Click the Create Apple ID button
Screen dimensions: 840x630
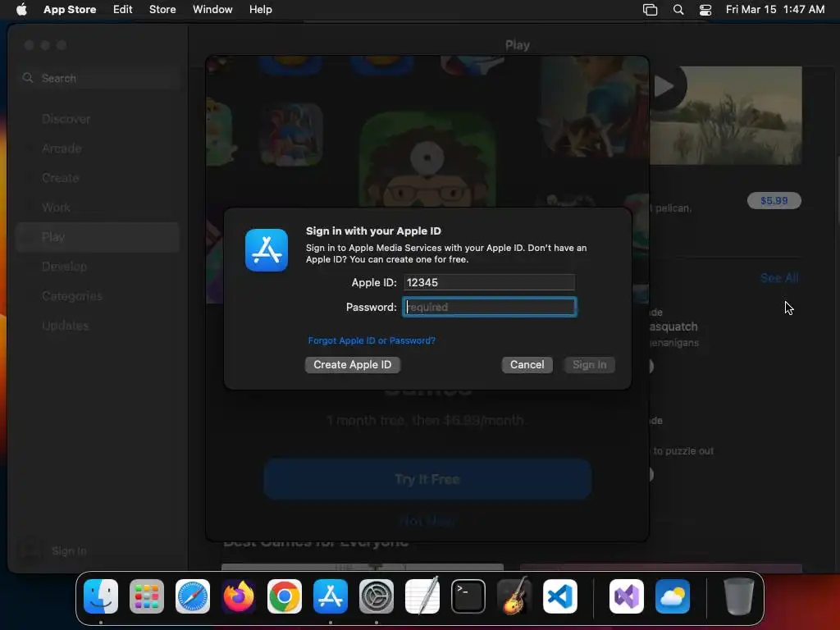[353, 365]
